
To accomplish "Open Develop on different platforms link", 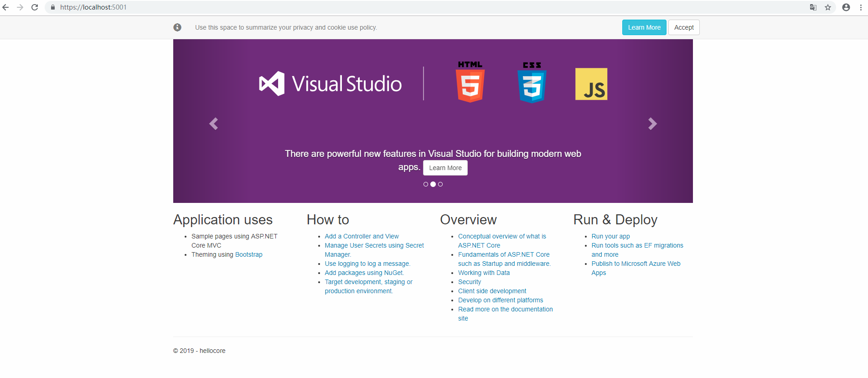I will (x=501, y=300).
